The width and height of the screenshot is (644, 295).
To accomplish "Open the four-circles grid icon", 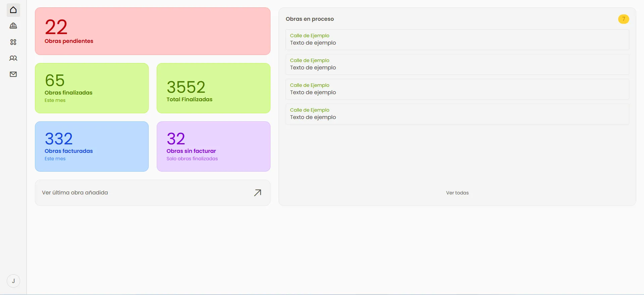I will pos(13,42).
